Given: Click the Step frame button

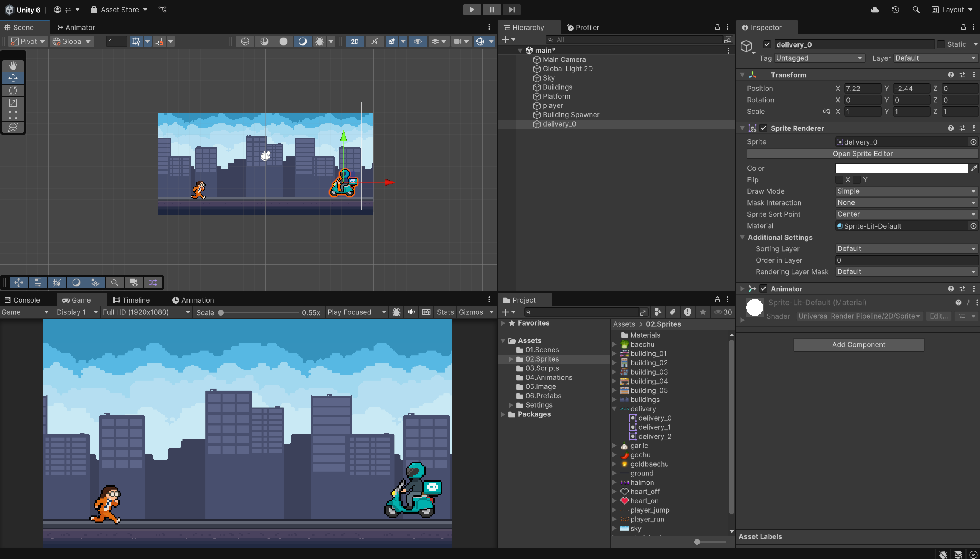Looking at the screenshot, I should 511,10.
